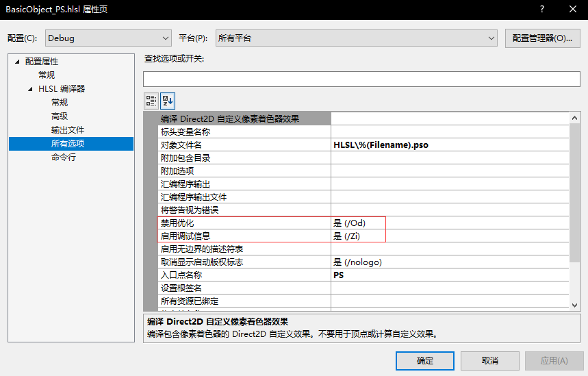Select the 启用无边界的描述符表 property
This screenshot has width=588, height=376.
[244, 249]
